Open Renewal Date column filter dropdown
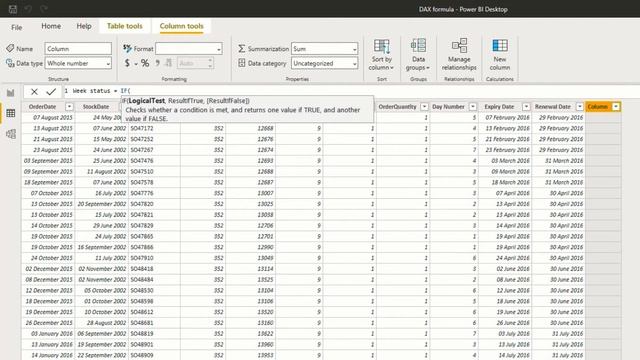 pyautogui.click(x=580, y=107)
